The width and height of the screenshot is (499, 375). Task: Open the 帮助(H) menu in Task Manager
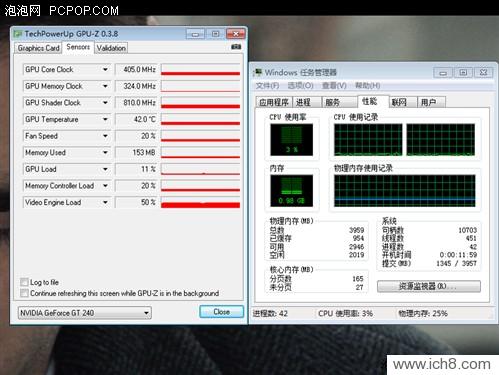[x=367, y=86]
